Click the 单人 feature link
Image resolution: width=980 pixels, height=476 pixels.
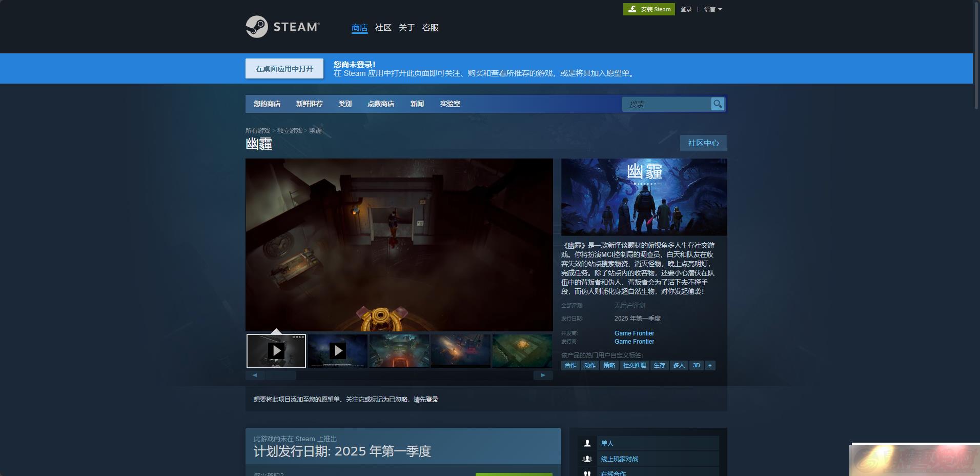pos(607,443)
